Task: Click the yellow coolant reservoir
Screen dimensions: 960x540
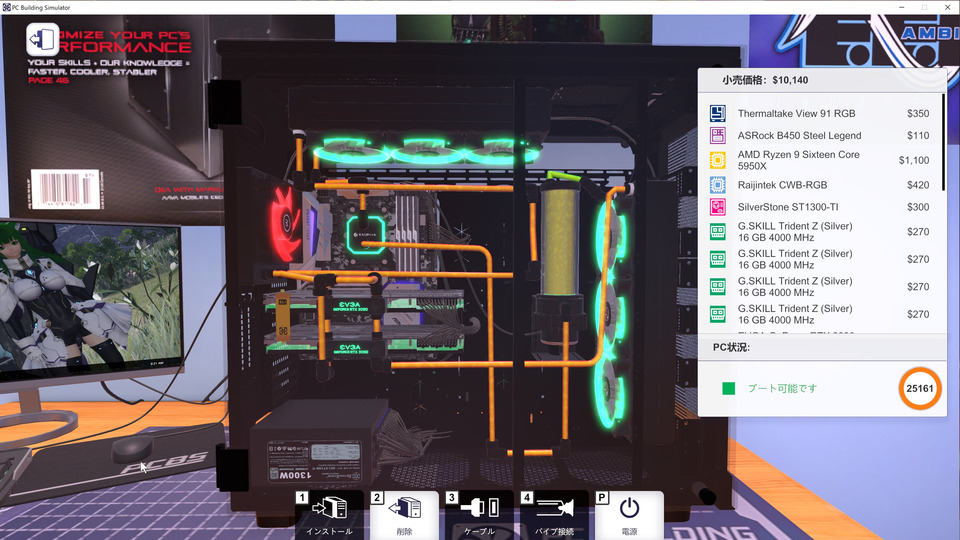Action: 560,242
